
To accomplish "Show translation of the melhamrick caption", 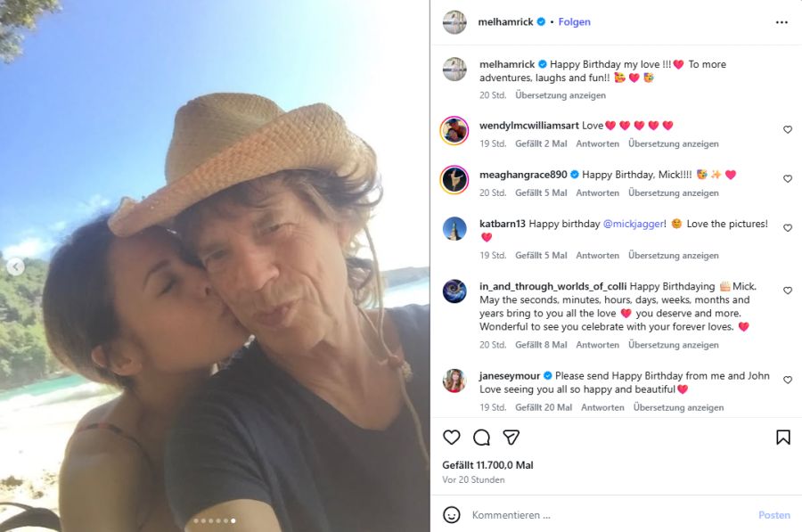I will tap(561, 95).
